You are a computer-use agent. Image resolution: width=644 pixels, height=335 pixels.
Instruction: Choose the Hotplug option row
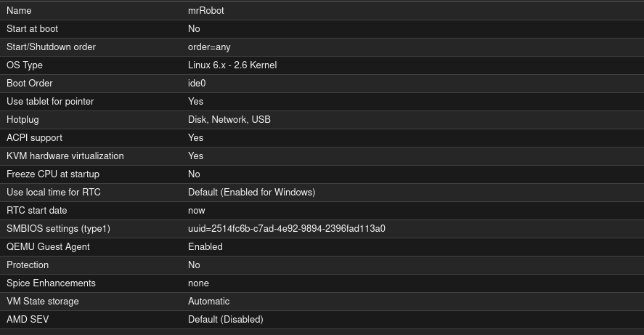coord(23,120)
